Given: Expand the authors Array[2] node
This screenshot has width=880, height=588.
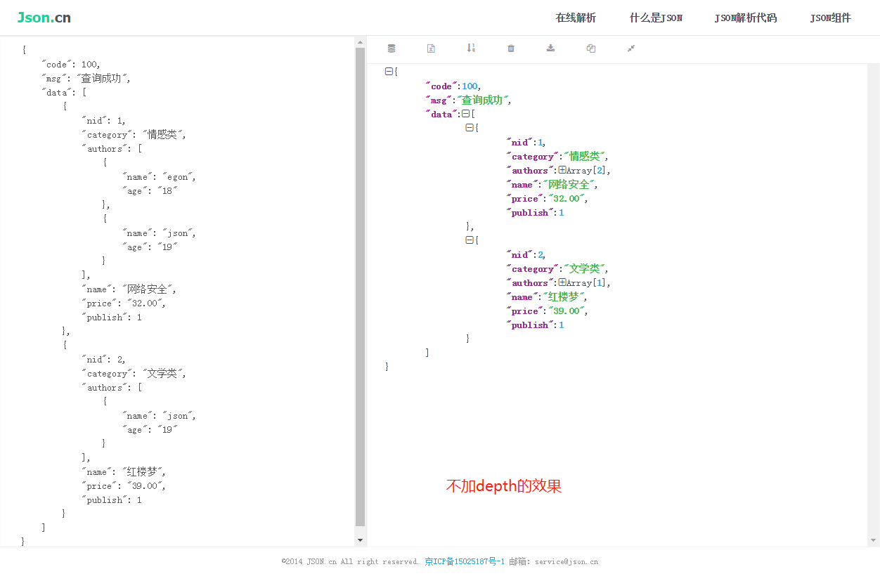Looking at the screenshot, I should pyautogui.click(x=562, y=170).
